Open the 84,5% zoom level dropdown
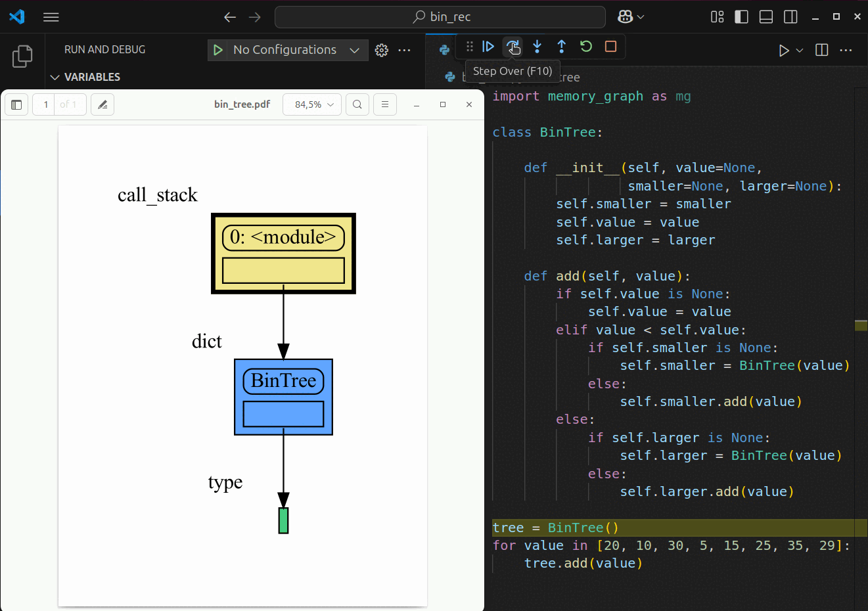Viewport: 868px width, 611px height. (x=311, y=104)
